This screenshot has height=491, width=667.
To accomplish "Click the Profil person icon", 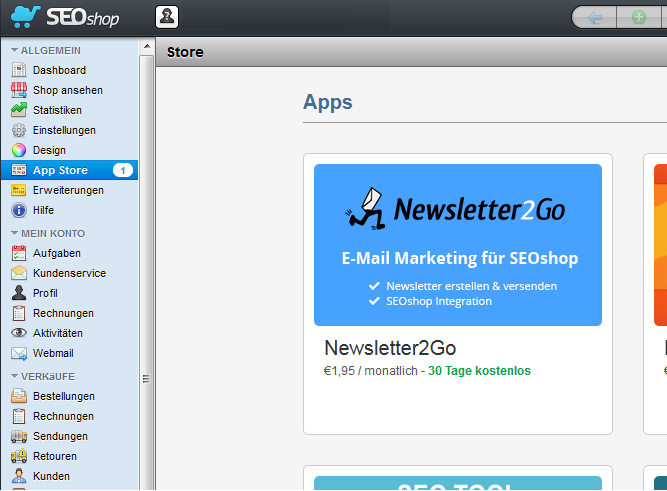I will (x=19, y=293).
